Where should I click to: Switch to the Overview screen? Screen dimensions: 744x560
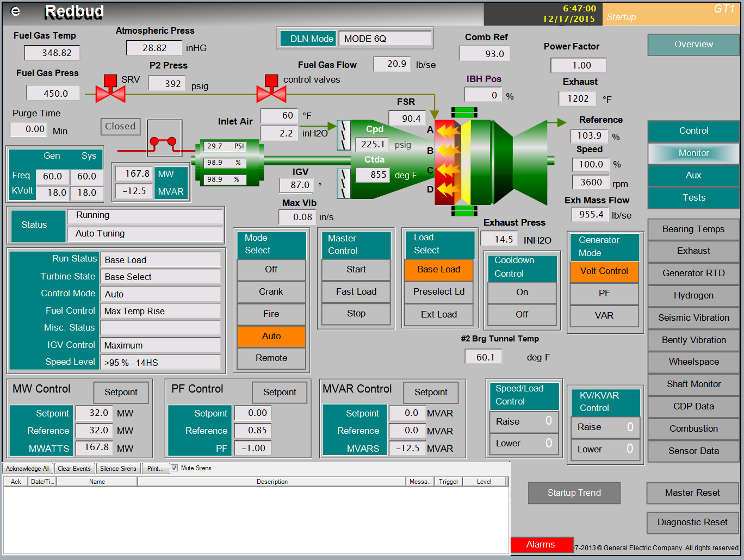point(693,45)
